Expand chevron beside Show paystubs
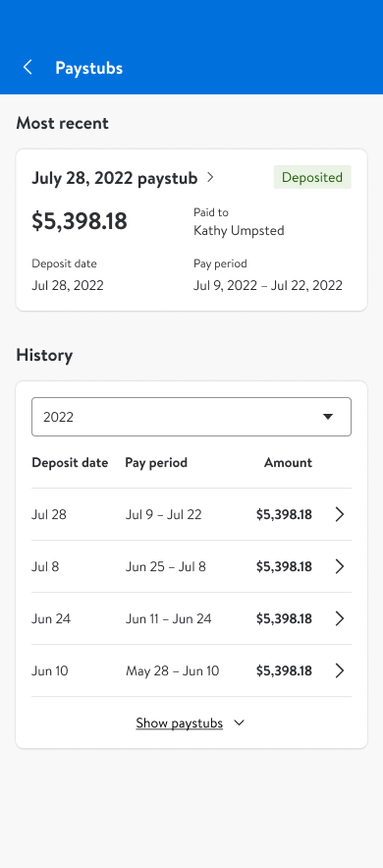The width and height of the screenshot is (383, 868). coord(239,723)
